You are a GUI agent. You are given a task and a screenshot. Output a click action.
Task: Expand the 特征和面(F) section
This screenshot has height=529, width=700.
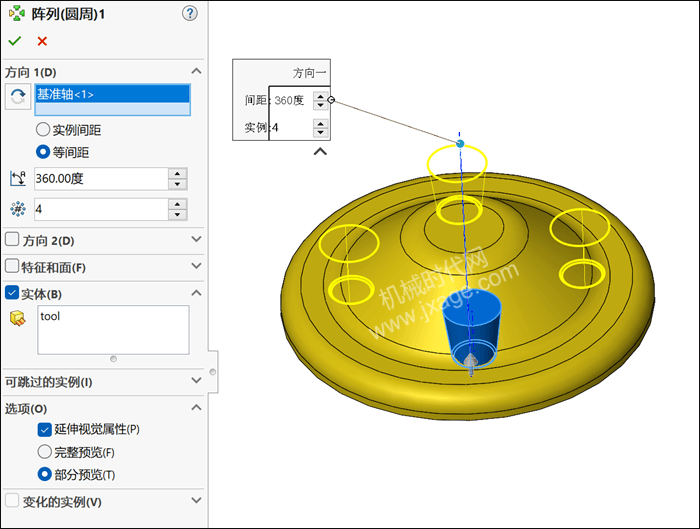pos(196,266)
